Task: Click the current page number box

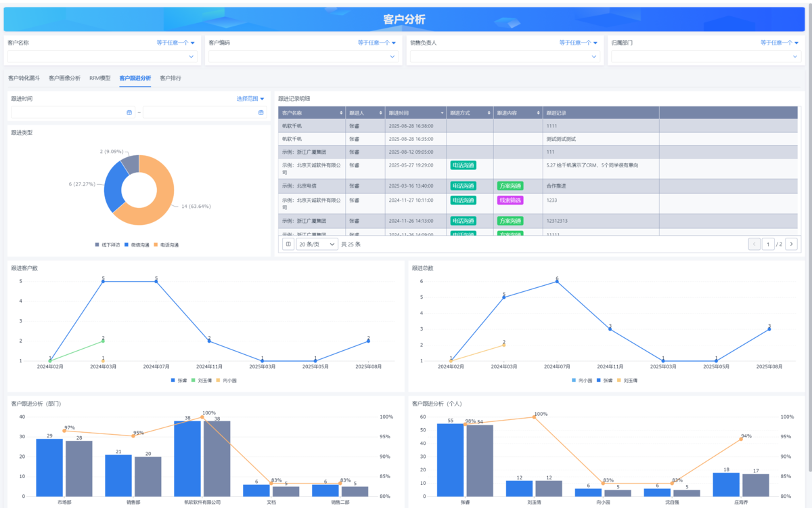Action: tap(768, 244)
